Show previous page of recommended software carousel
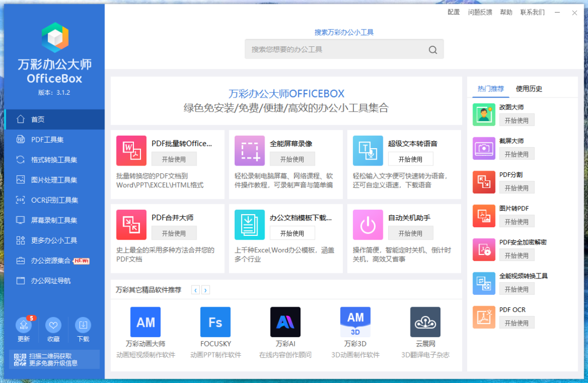The width and height of the screenshot is (588, 383). coord(195,290)
